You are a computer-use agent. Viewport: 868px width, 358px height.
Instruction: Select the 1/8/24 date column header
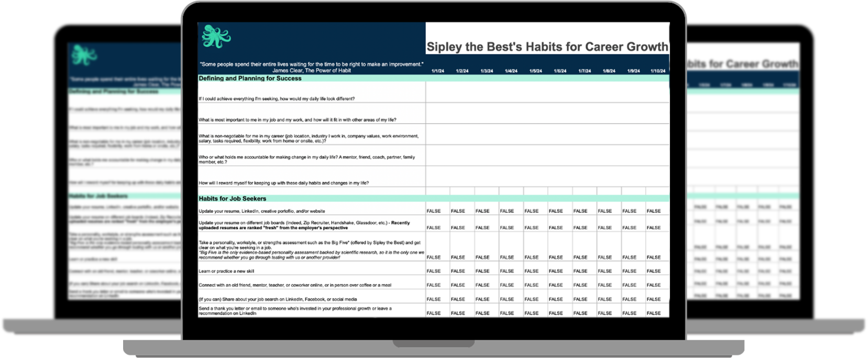[x=609, y=71]
